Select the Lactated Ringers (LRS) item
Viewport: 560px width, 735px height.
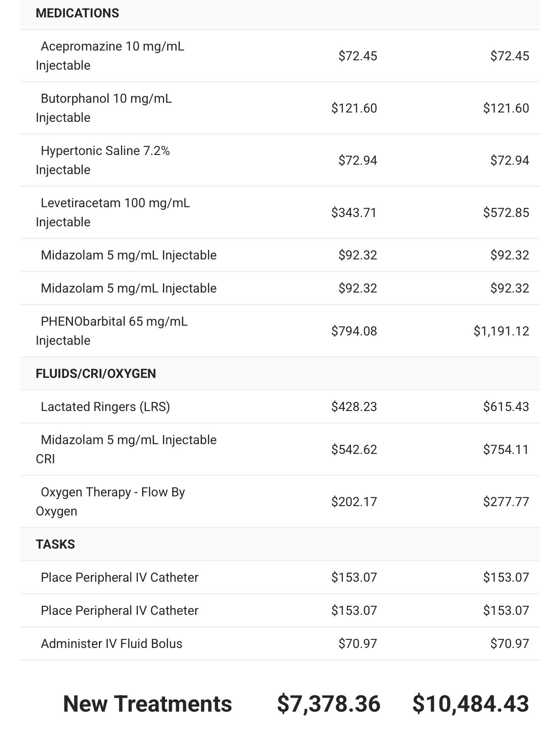pyautogui.click(x=105, y=407)
